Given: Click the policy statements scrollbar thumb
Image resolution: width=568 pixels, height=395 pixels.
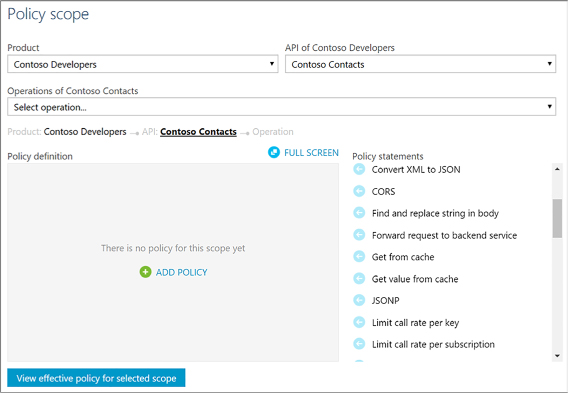Looking at the screenshot, I should pyautogui.click(x=557, y=218).
